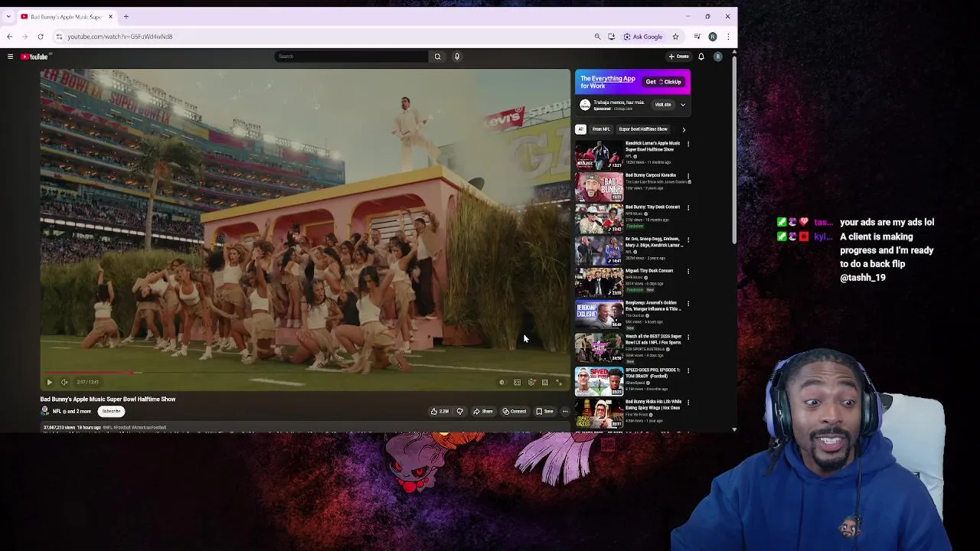Open site information icon in address bar
The image size is (980, 551).
(59, 37)
